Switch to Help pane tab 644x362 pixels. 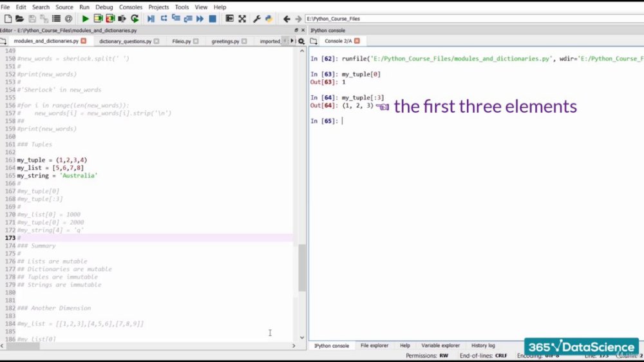[404, 345]
